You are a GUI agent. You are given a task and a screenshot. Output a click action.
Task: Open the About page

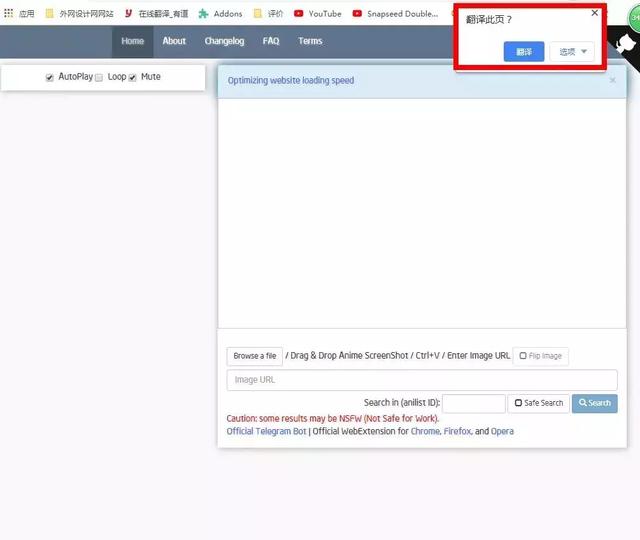(174, 41)
